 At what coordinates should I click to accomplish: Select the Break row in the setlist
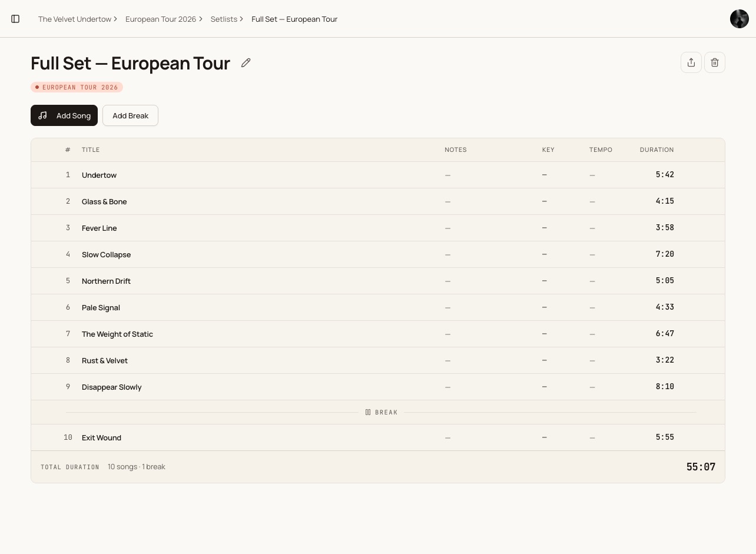(x=378, y=412)
